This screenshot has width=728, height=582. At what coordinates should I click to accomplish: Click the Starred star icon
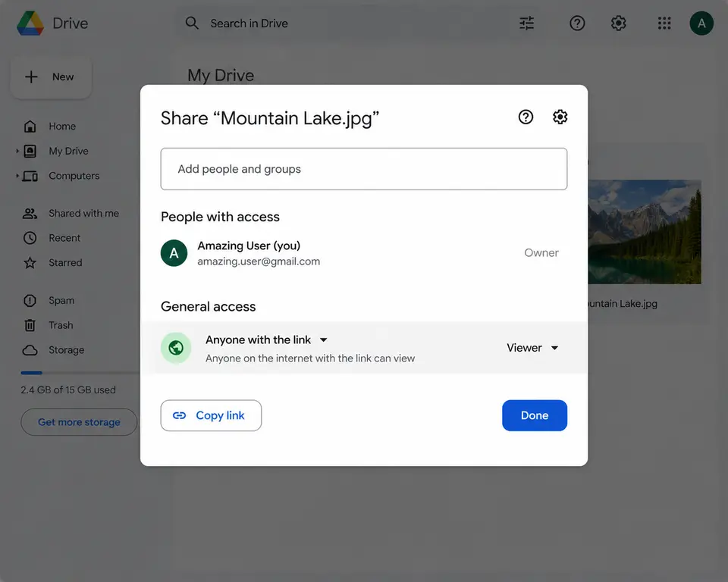[x=30, y=263]
